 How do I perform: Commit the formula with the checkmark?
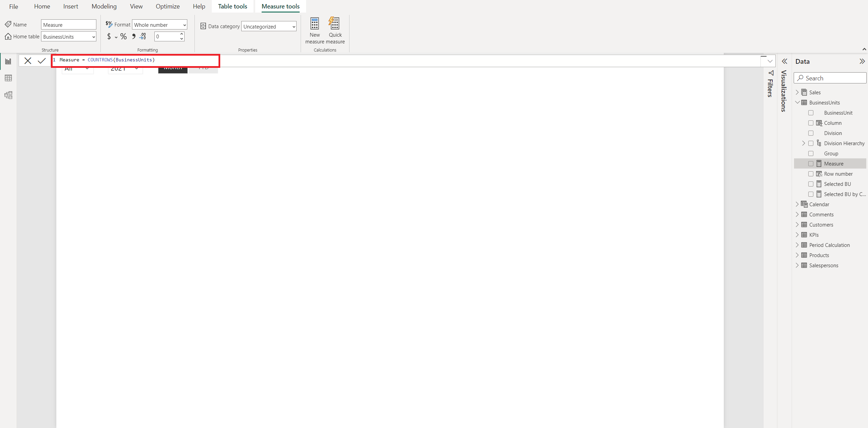click(x=41, y=60)
